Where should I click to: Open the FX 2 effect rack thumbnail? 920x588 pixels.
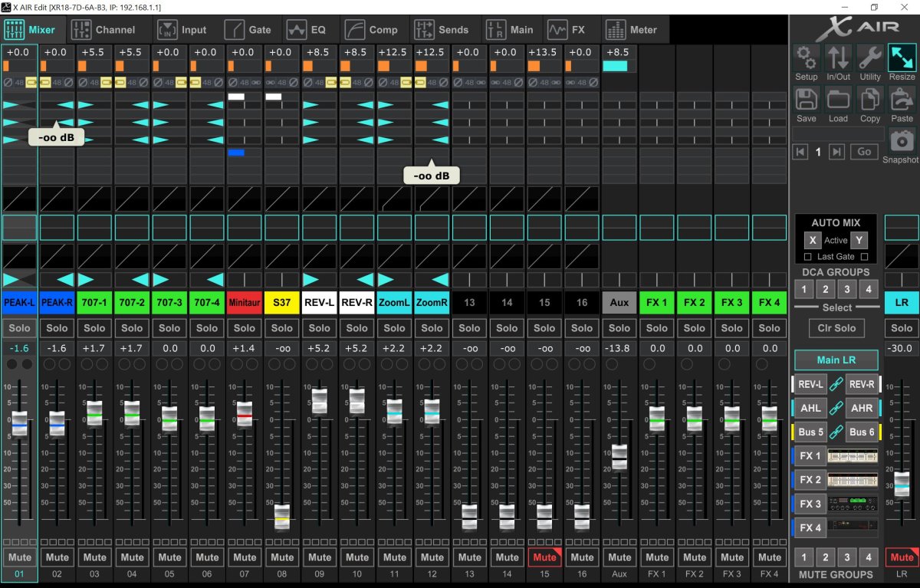pos(853,480)
